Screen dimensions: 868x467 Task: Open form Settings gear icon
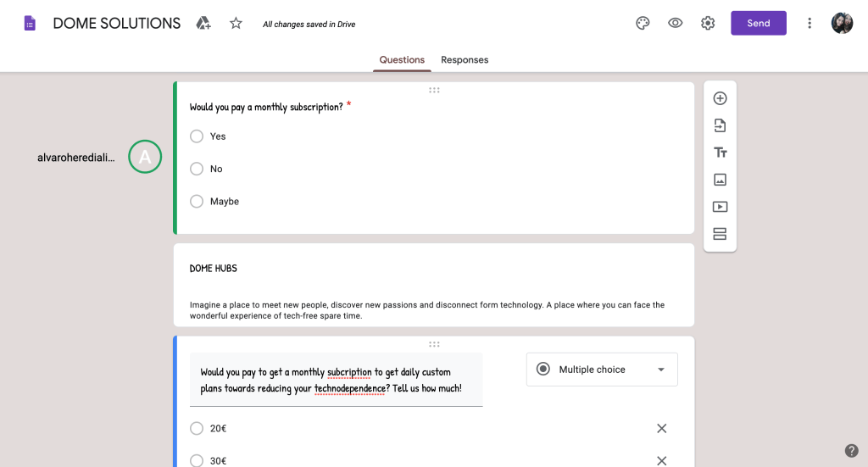pyautogui.click(x=708, y=23)
